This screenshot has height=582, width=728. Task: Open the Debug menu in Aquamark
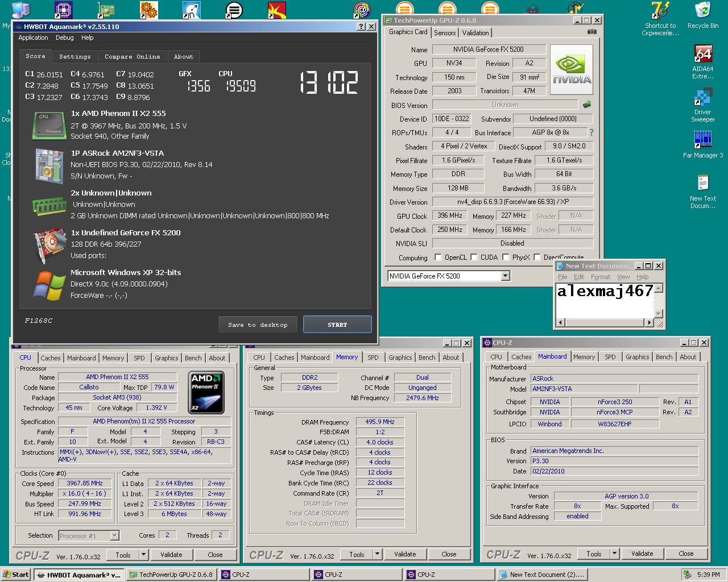click(65, 38)
